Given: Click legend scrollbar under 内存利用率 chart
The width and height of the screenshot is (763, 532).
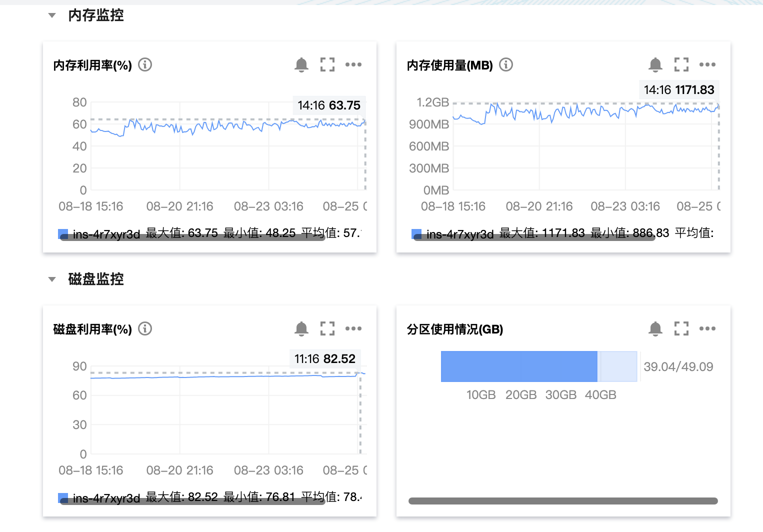Looking at the screenshot, I should pos(192,237).
